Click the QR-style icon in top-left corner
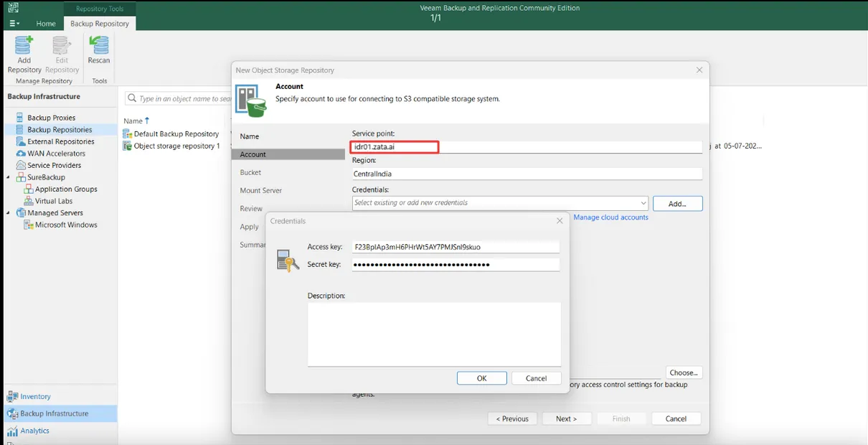 tap(13, 7)
